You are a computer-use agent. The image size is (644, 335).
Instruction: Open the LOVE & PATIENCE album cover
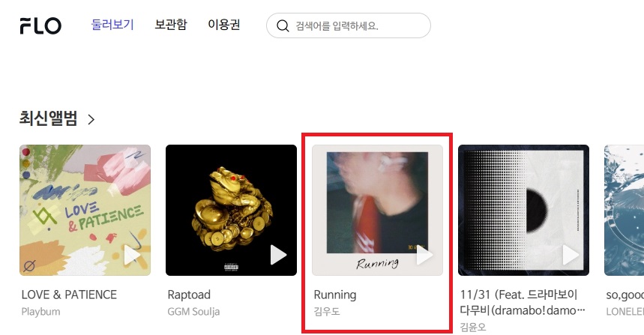pyautogui.click(x=85, y=210)
